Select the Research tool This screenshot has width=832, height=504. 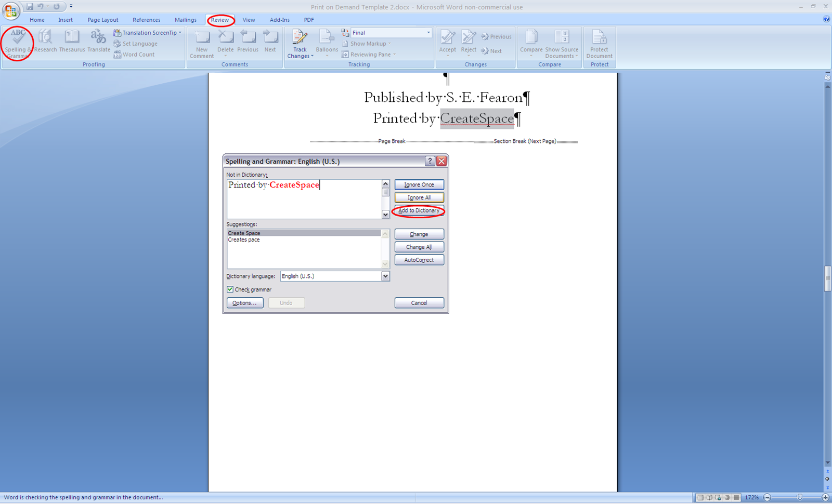(45, 42)
